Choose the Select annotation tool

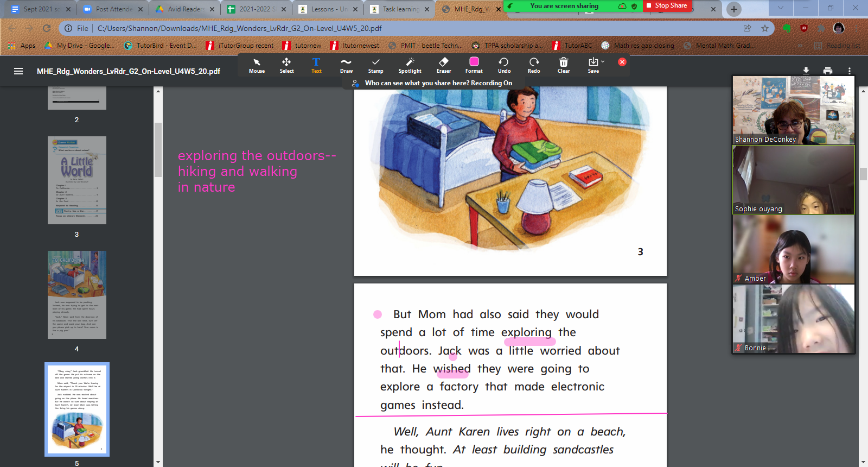click(286, 65)
